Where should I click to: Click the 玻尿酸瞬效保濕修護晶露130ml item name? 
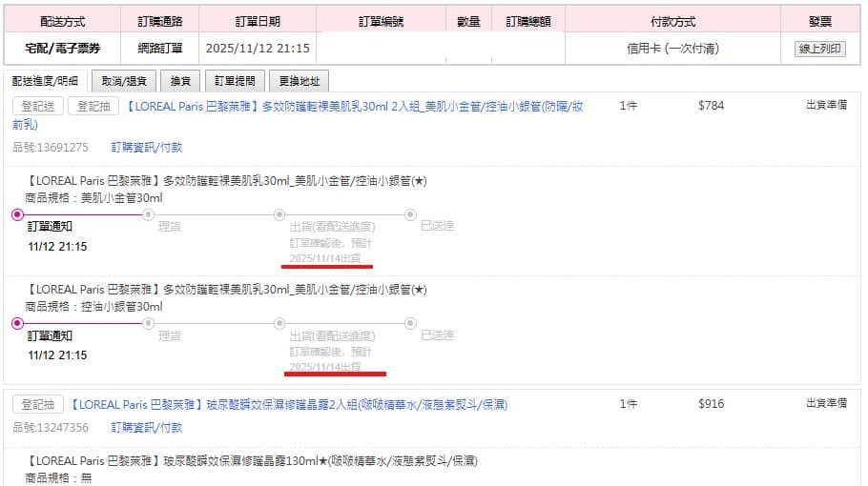tap(251, 460)
